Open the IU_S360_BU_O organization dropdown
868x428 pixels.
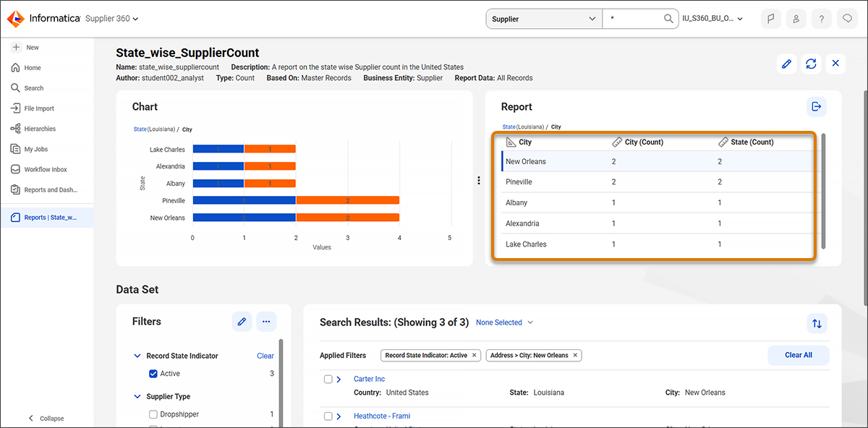coord(712,19)
